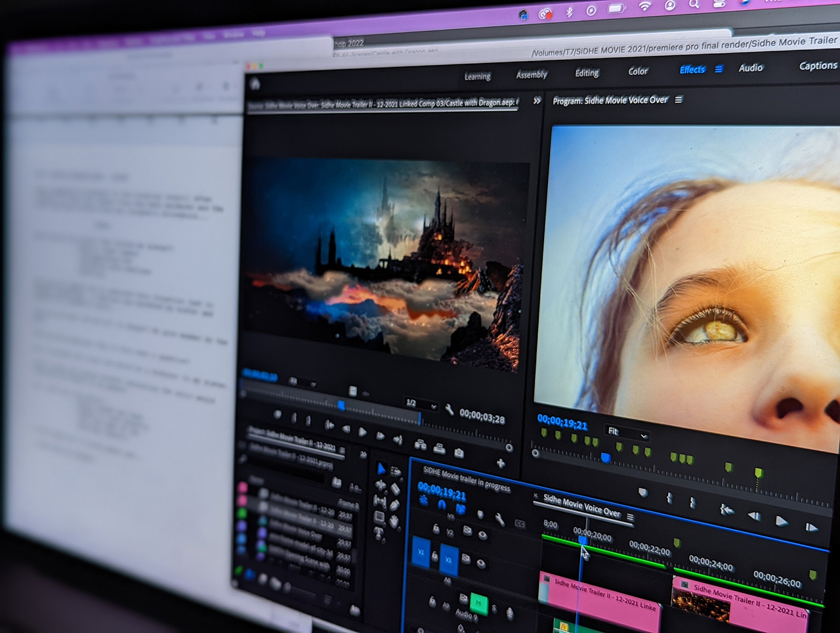Switch to the Audio workspace tab
Image resolution: width=840 pixels, height=633 pixels.
point(751,68)
